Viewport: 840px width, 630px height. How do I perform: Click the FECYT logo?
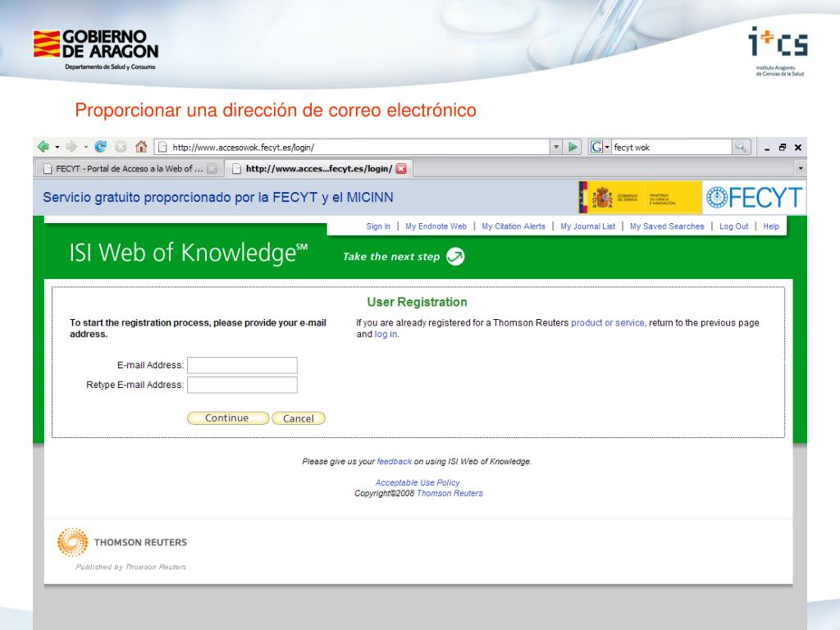[x=755, y=197]
